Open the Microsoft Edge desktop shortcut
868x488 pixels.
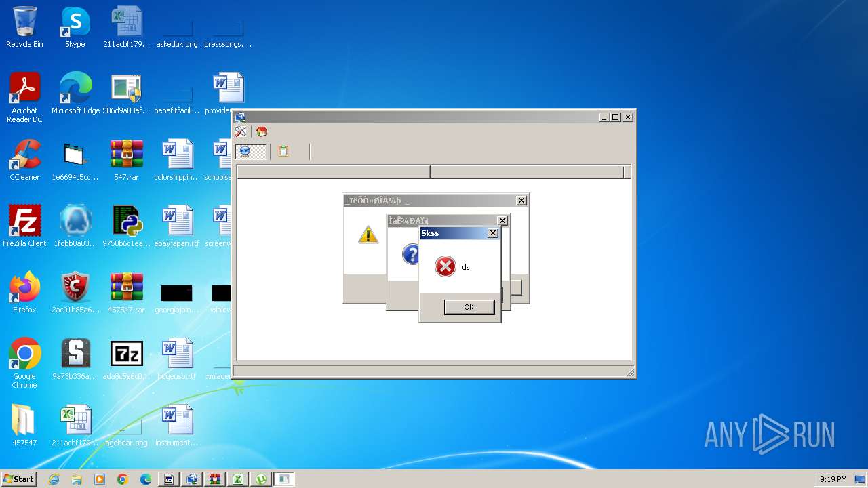point(75,94)
